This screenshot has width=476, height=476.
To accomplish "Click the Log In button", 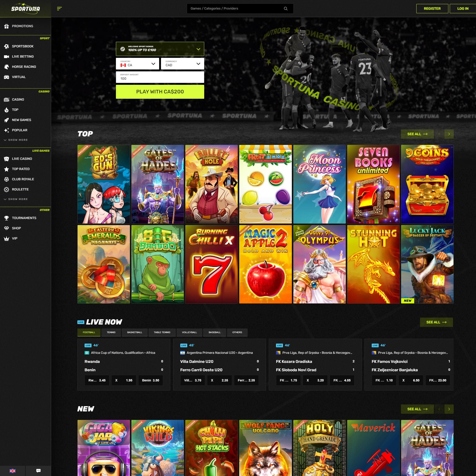I will point(463,9).
